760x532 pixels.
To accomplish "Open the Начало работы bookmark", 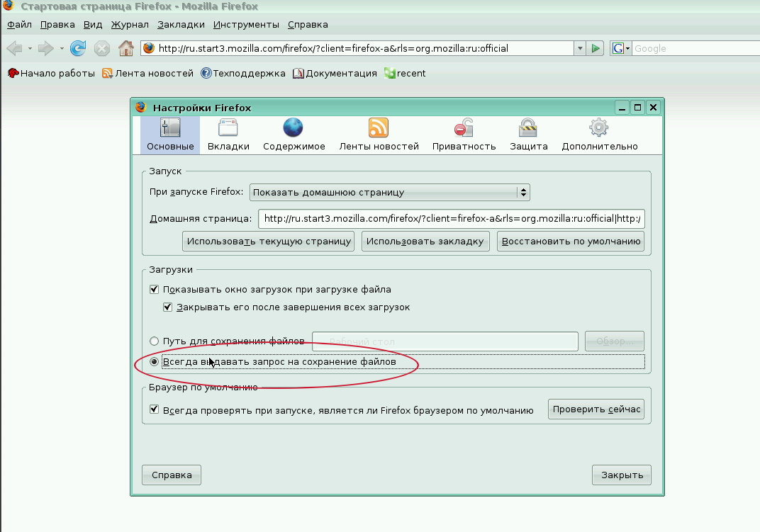I will (51, 73).
